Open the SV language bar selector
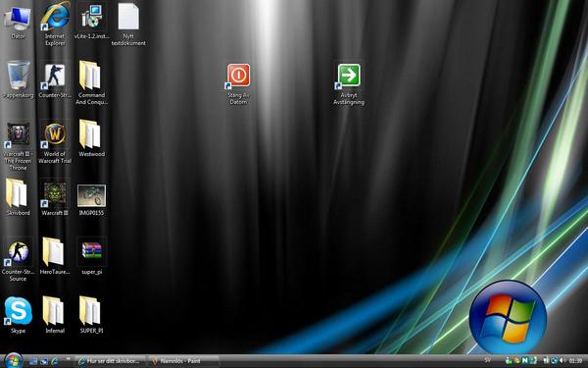 (x=487, y=360)
